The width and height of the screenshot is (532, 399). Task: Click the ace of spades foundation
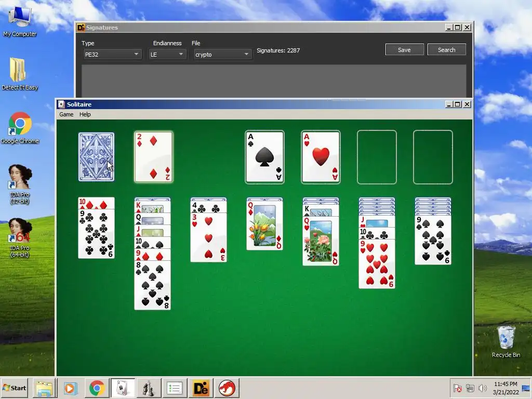click(264, 157)
